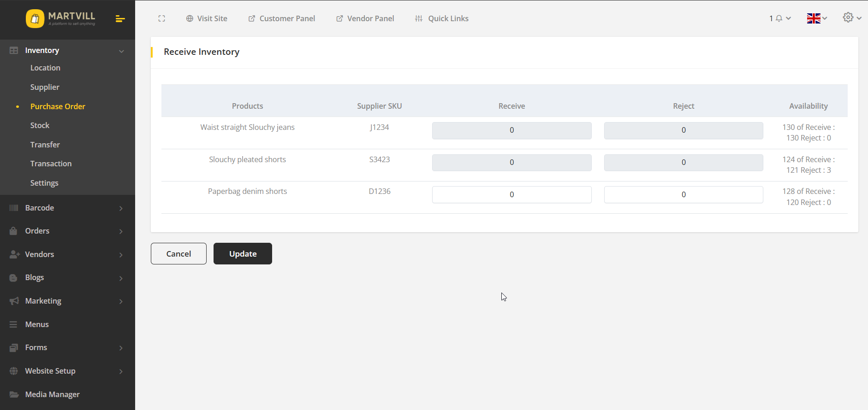Expand the Vendors submenu chevron
The height and width of the screenshot is (410, 868).
point(121,255)
